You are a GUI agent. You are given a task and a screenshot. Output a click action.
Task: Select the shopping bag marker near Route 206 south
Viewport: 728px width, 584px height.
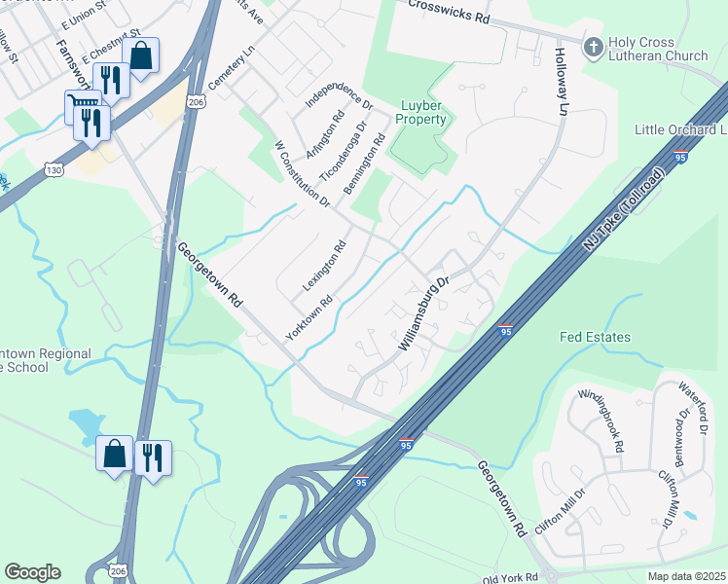tap(115, 454)
